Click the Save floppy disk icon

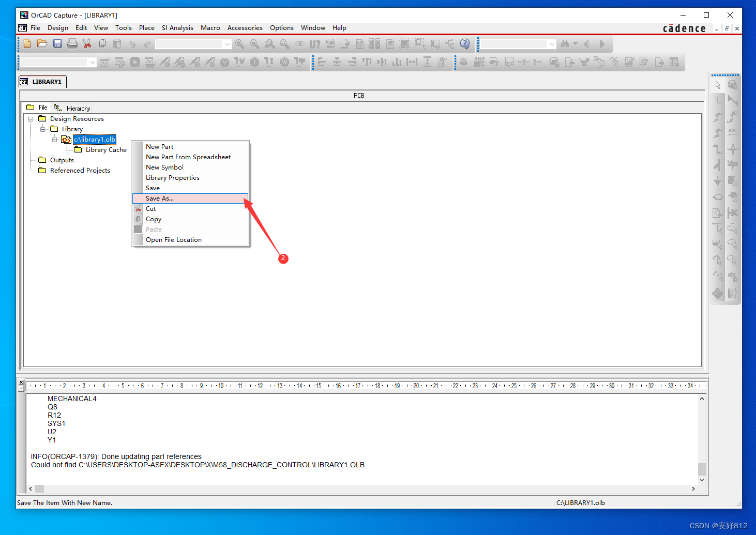click(57, 44)
